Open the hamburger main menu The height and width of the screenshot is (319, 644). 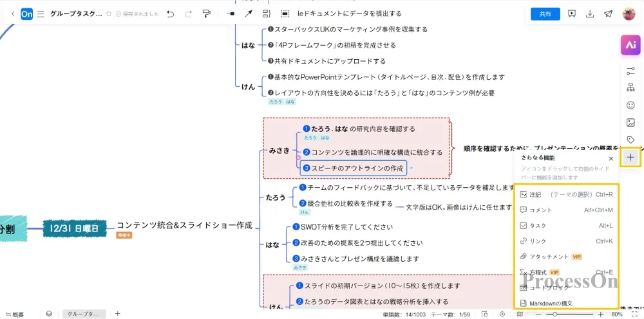pos(41,14)
